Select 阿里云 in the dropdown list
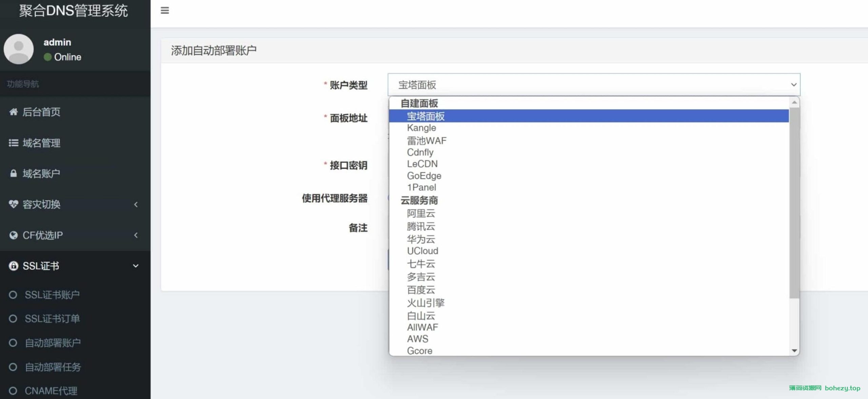868x399 pixels. tap(589, 213)
